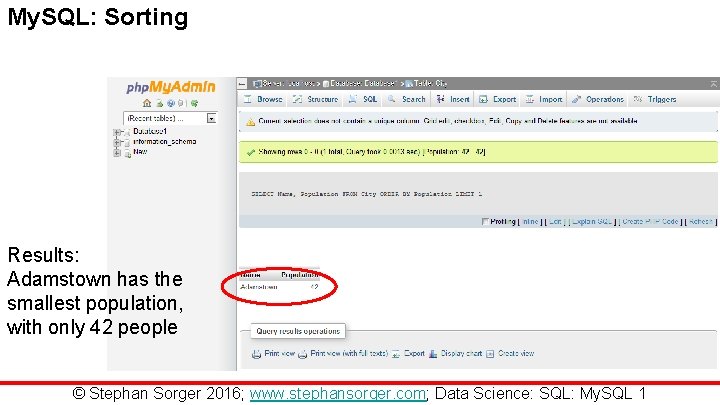Click the Create view link
The image size is (720, 405).
516,354
